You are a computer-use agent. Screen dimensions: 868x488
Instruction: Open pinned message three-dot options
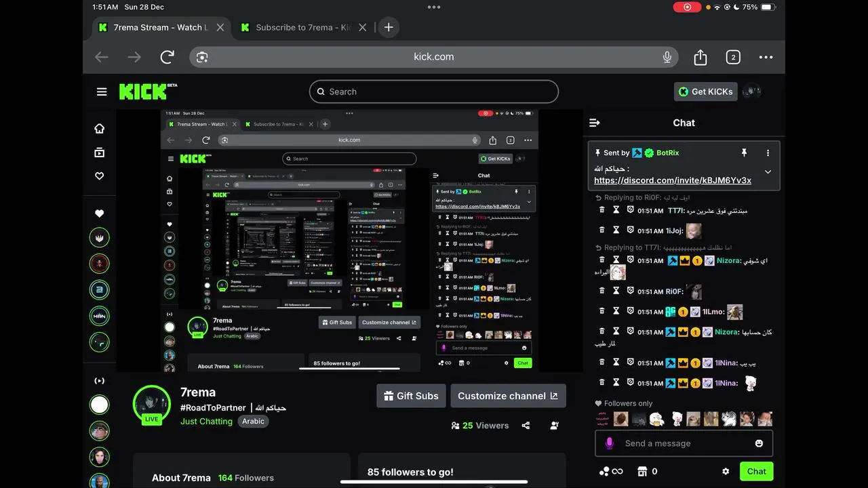pyautogui.click(x=768, y=153)
